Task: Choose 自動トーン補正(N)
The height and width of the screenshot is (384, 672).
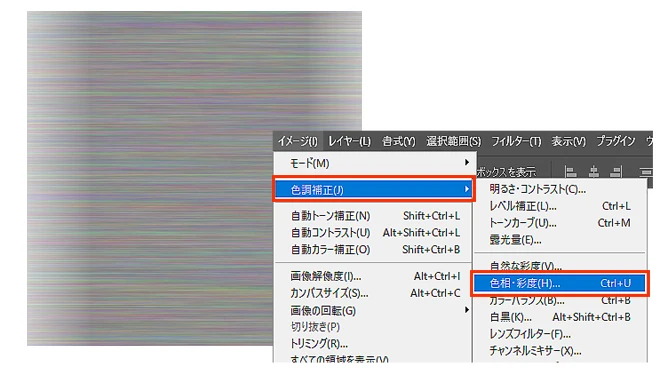Action: 374,216
